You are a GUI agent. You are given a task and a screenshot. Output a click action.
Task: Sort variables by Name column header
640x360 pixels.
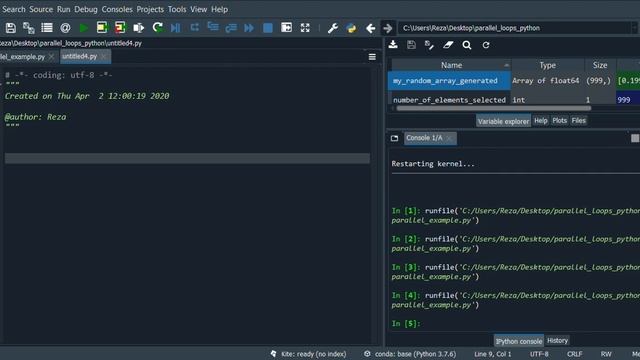pyautogui.click(x=451, y=65)
